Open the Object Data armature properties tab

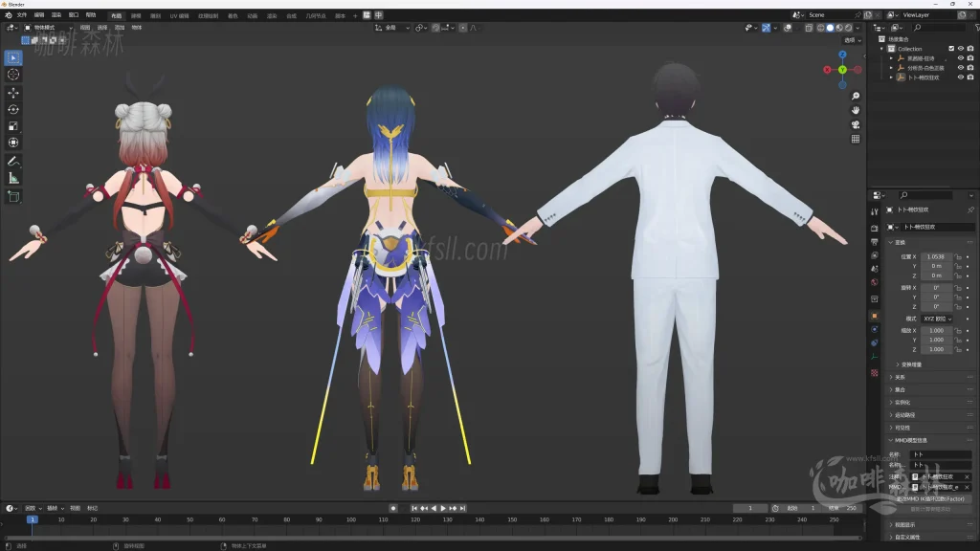875,358
